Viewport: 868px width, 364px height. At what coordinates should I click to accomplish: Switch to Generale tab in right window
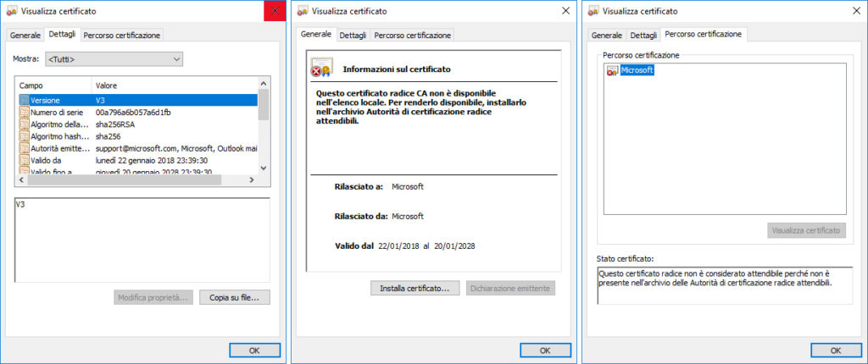click(606, 35)
